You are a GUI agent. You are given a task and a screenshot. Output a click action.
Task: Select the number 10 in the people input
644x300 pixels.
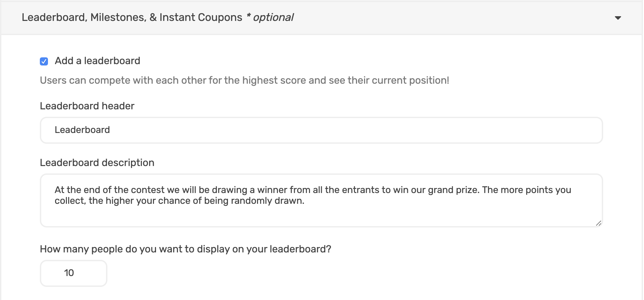pos(69,273)
